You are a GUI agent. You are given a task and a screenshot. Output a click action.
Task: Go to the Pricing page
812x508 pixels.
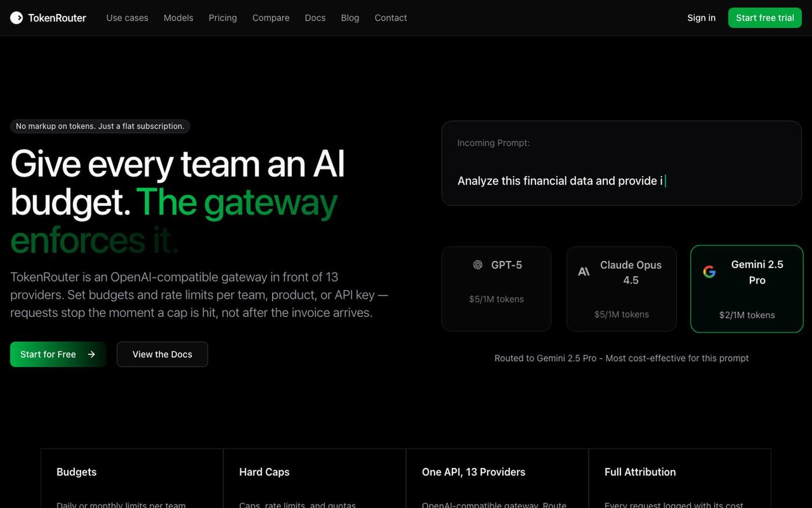tap(223, 18)
